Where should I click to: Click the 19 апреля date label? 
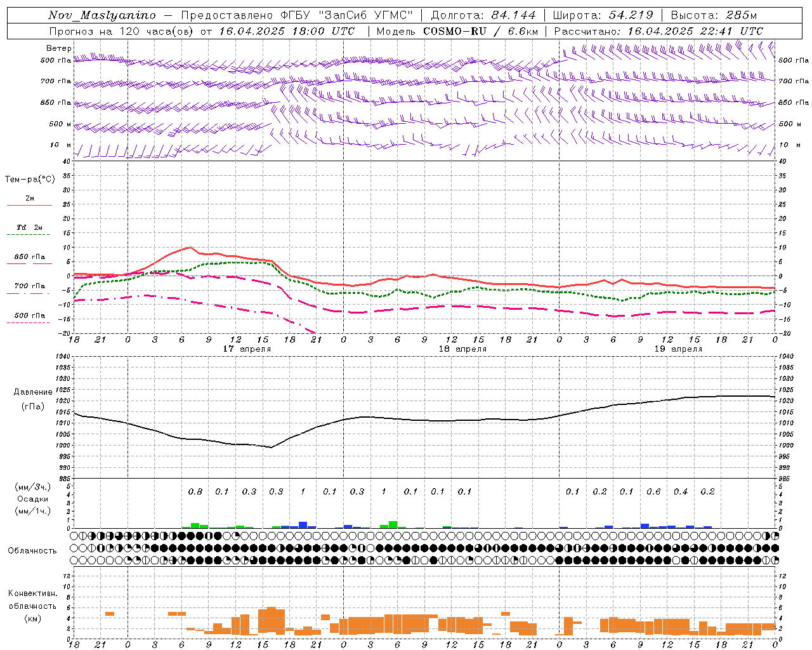(x=679, y=349)
